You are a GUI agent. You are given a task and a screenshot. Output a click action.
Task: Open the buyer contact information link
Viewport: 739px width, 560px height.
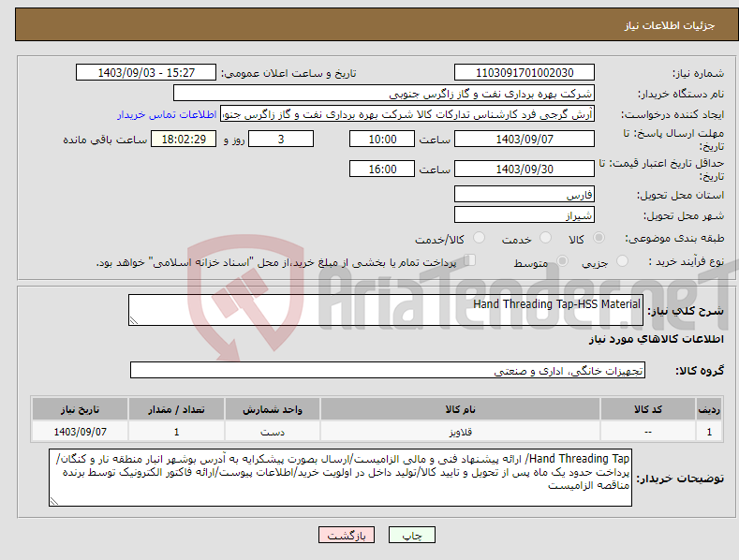pyautogui.click(x=167, y=114)
